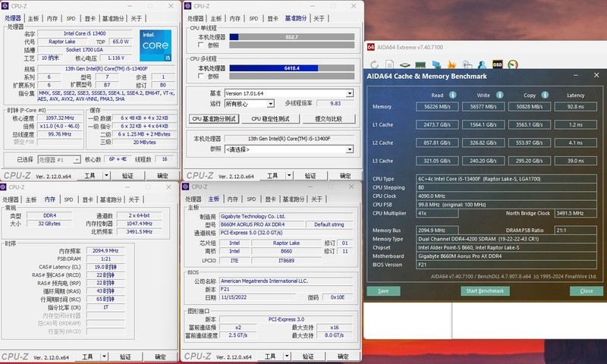Click the 工具 button in the mainboard window
Screen dimensions: 607x364
tap(270, 356)
